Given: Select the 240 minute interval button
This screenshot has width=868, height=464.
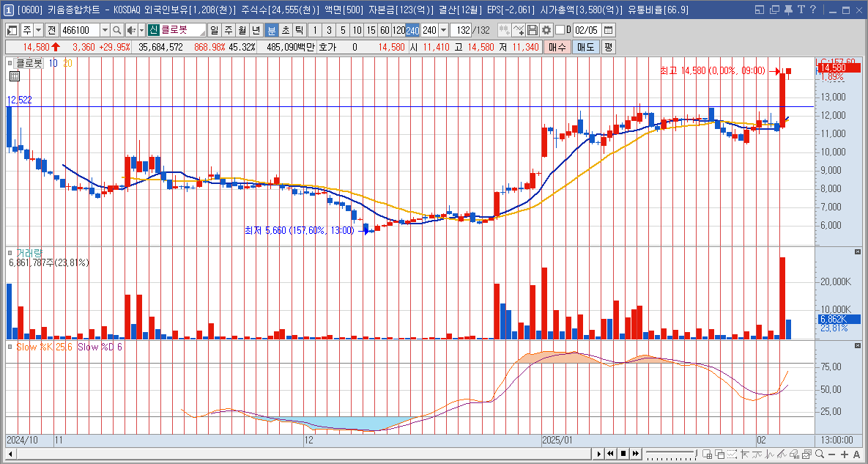Looking at the screenshot, I should click(x=412, y=31).
